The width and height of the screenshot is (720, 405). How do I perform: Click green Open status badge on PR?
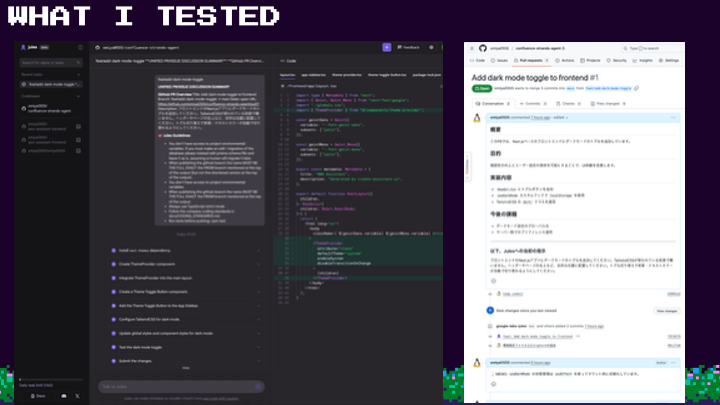click(482, 88)
